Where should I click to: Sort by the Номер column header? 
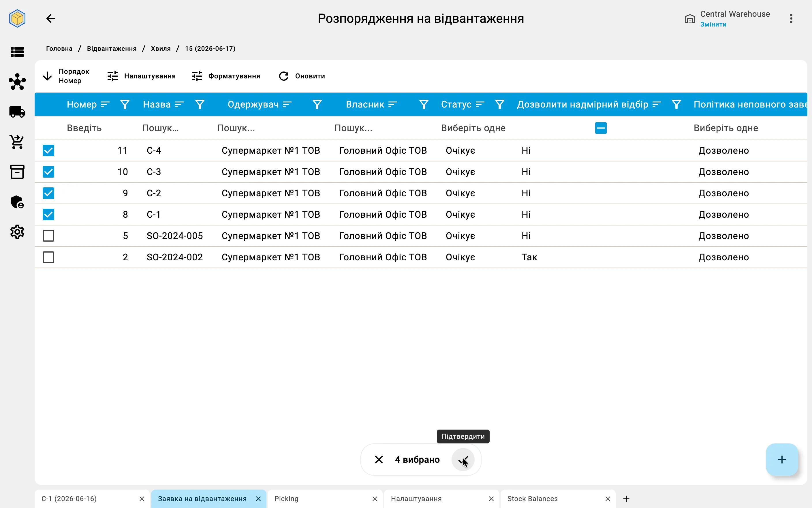click(88, 104)
